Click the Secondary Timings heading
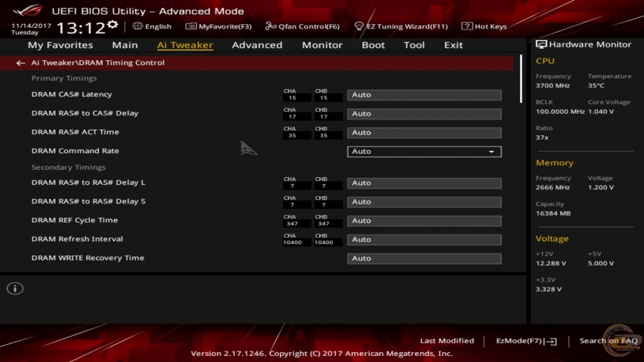This screenshot has height=362, width=644. point(69,167)
